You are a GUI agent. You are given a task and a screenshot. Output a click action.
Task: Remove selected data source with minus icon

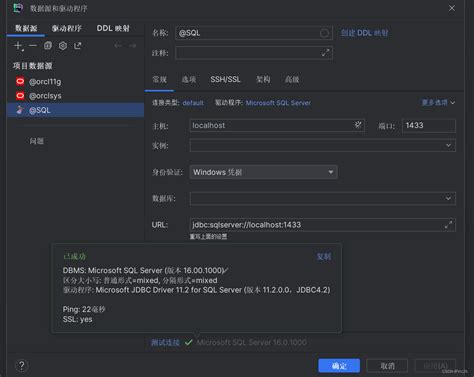point(33,46)
